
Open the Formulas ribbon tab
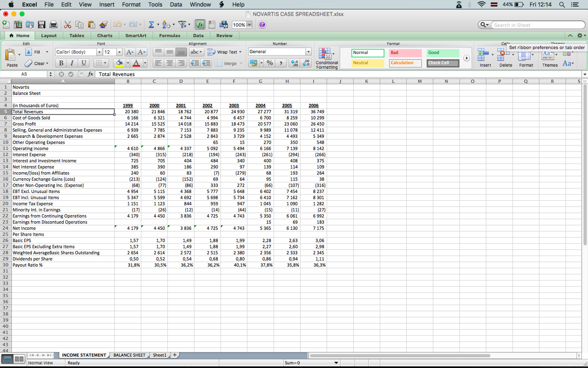[170, 36]
